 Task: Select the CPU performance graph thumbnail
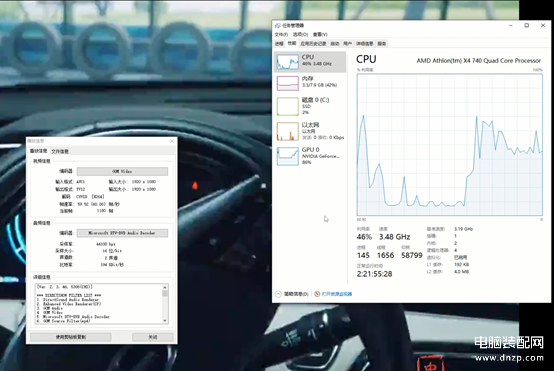pyautogui.click(x=287, y=62)
